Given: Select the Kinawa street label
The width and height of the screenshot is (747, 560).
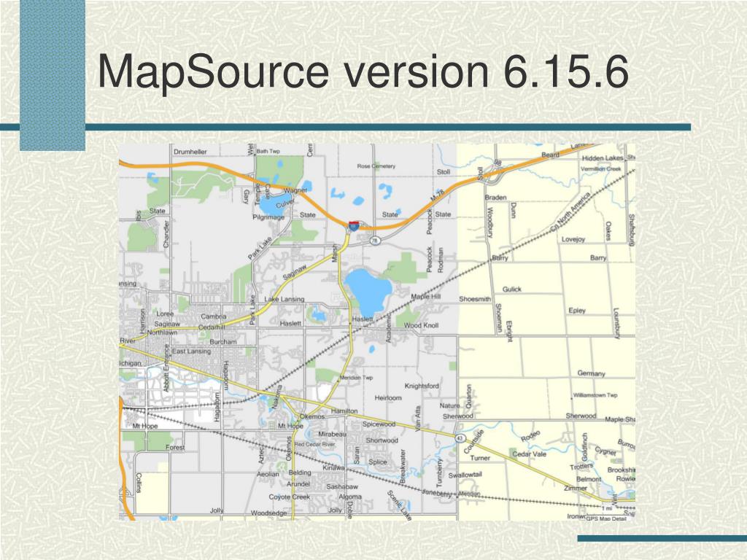Looking at the screenshot, I should [333, 467].
